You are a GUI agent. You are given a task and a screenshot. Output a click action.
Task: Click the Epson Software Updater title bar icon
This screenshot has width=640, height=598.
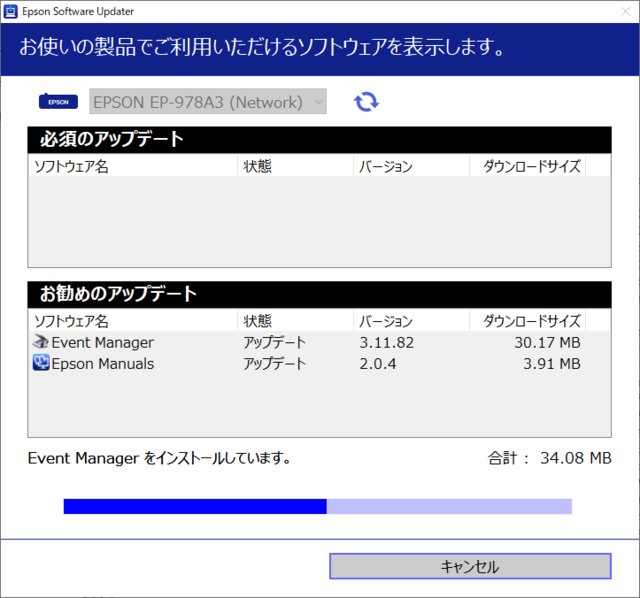(10, 11)
